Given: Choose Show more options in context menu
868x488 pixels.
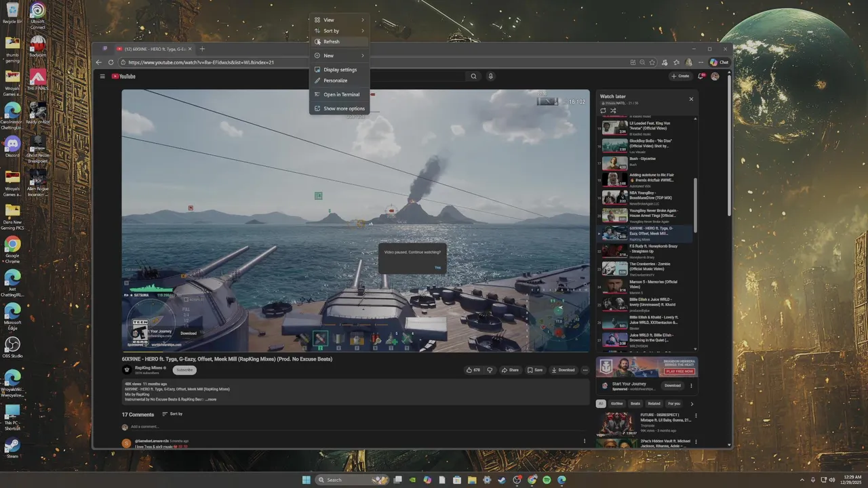Looking at the screenshot, I should tap(339, 108).
